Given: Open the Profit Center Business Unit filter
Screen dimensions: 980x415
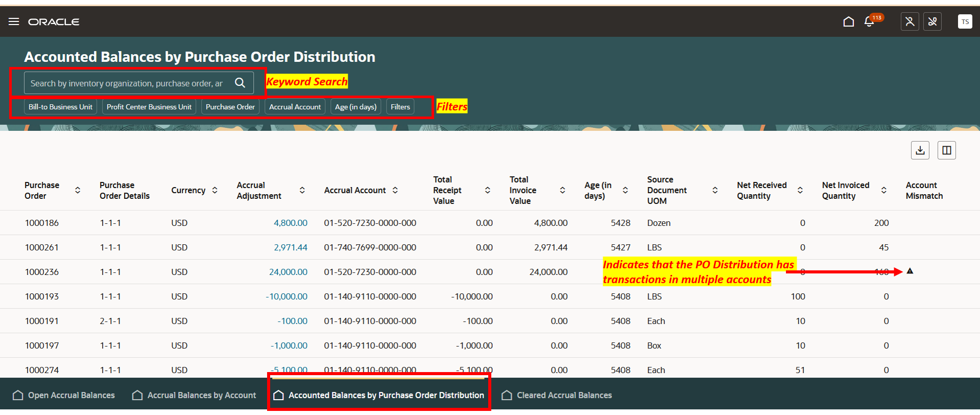Looking at the screenshot, I should 149,107.
